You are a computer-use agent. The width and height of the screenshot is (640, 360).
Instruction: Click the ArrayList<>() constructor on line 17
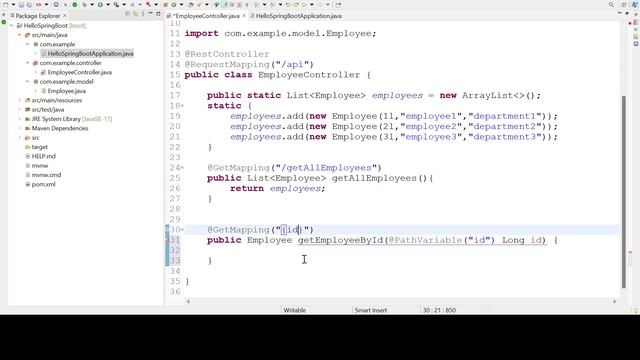tap(498, 96)
